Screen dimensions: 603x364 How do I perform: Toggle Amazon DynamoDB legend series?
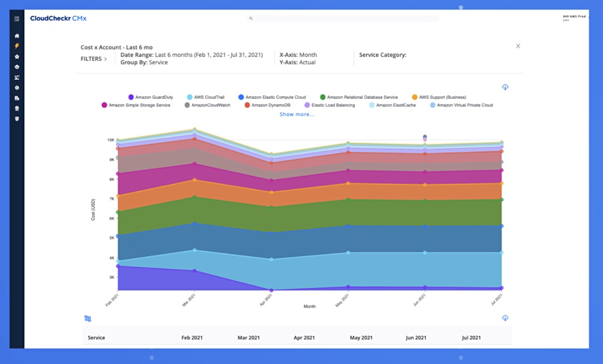pyautogui.click(x=268, y=105)
